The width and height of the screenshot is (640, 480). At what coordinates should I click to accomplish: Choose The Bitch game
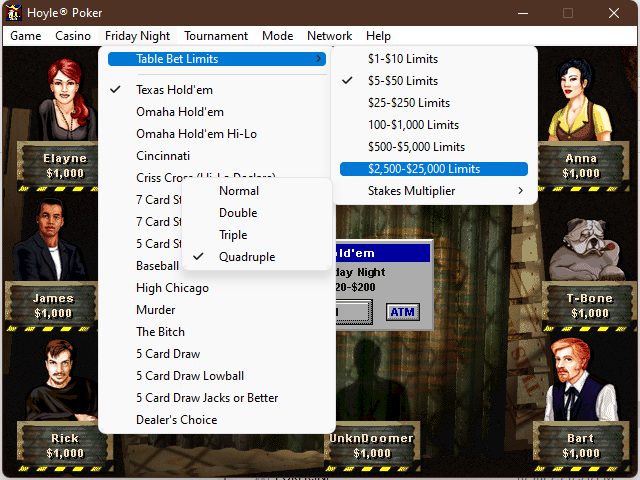tap(217, 332)
